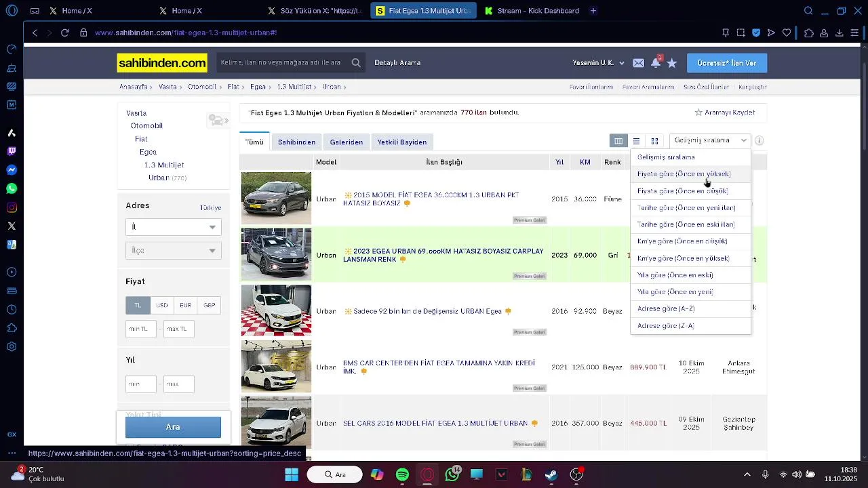Open Steam from the taskbar
Screen dimensions: 868x488
click(x=551, y=474)
